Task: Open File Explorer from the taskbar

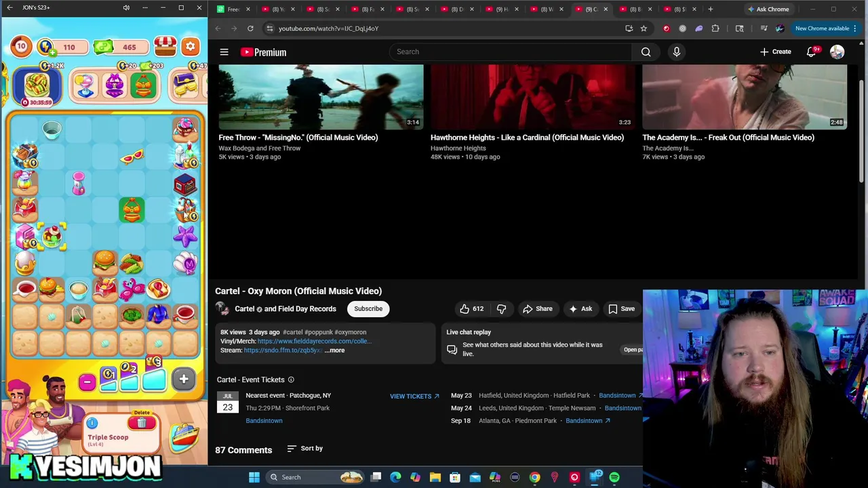Action: pyautogui.click(x=435, y=477)
